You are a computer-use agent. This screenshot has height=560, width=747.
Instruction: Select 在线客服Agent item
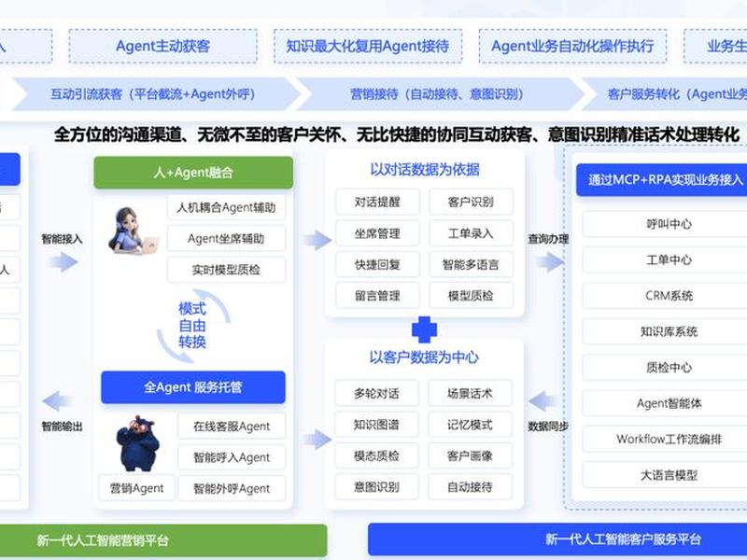[x=232, y=427]
